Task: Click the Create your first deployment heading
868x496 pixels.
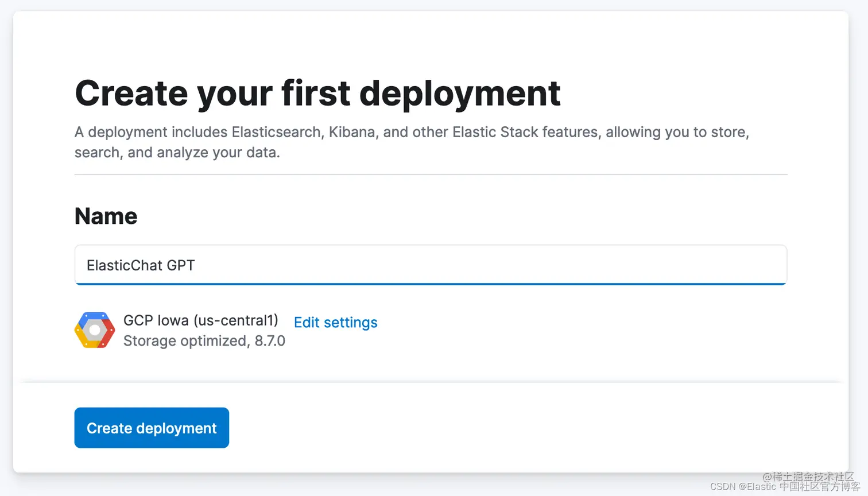Action: 317,94
